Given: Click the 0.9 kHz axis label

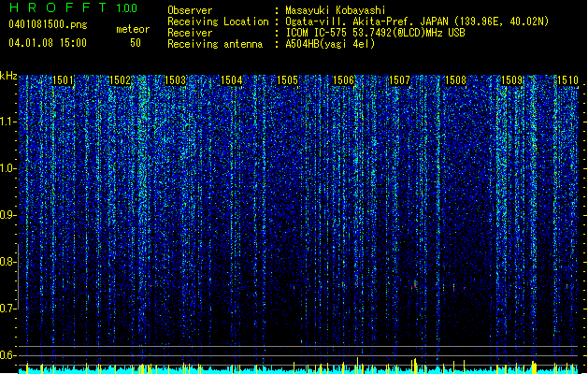Looking at the screenshot, I should pyautogui.click(x=7, y=215).
